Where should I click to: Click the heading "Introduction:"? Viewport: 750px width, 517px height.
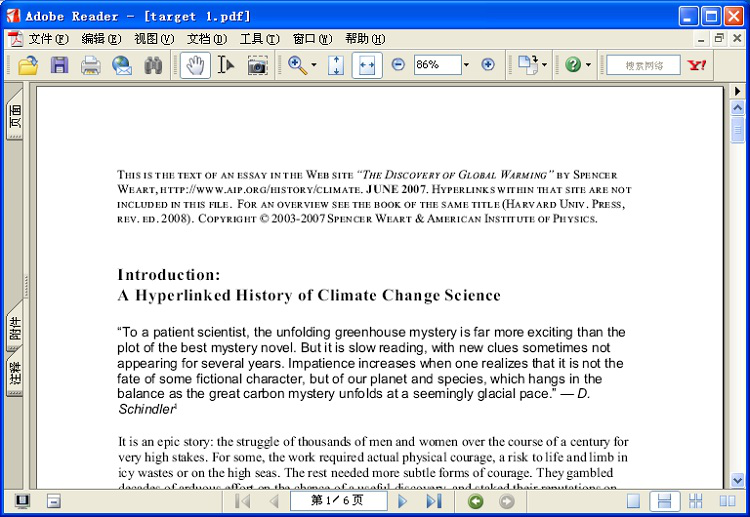(169, 275)
